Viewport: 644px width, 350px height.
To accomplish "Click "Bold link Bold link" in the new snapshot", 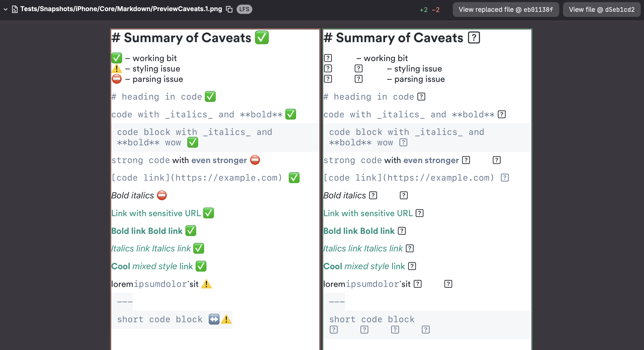I will click(x=359, y=231).
